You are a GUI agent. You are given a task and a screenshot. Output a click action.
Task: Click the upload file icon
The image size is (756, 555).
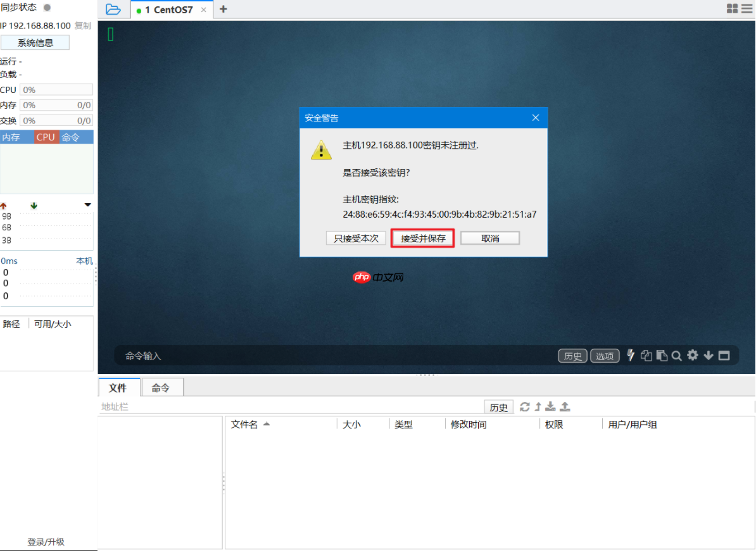[x=564, y=406]
